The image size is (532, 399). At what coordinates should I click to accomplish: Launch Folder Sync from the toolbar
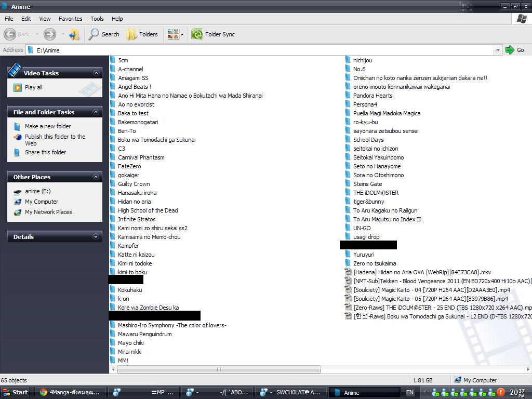pyautogui.click(x=213, y=34)
